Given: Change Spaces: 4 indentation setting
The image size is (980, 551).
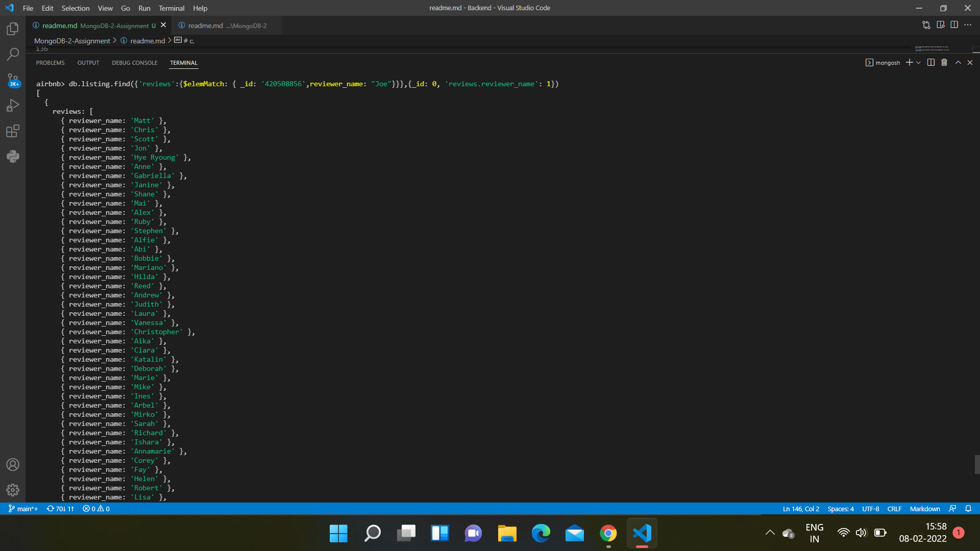Looking at the screenshot, I should 841,509.
